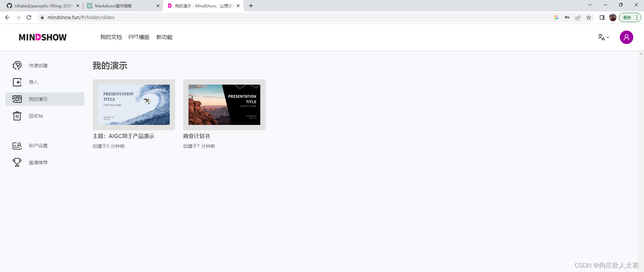Click the text 创建于7 分钟前

(199, 146)
